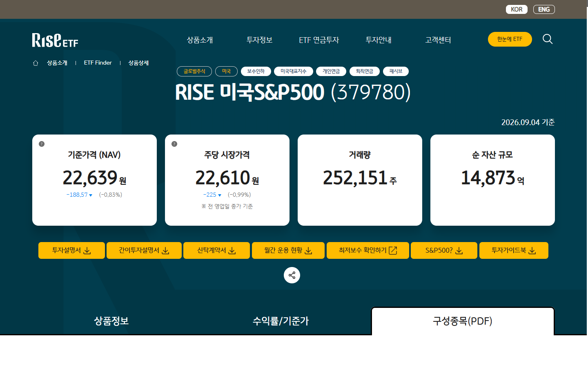Click 상품상세 breadcrumb link
This screenshot has width=588, height=368.
[138, 63]
